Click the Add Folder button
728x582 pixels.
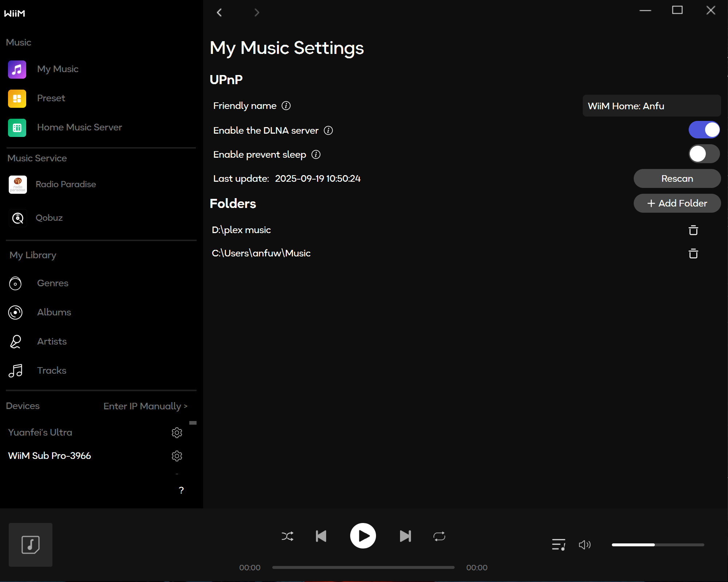[x=677, y=203]
